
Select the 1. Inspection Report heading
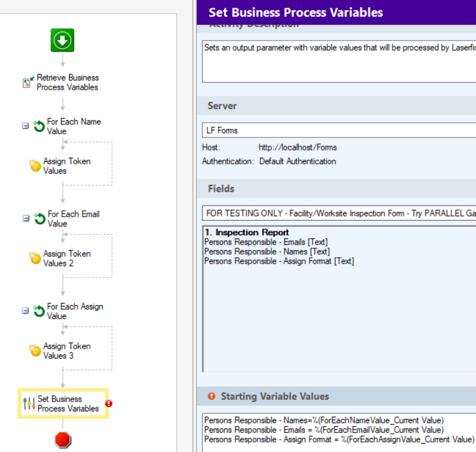tap(246, 232)
